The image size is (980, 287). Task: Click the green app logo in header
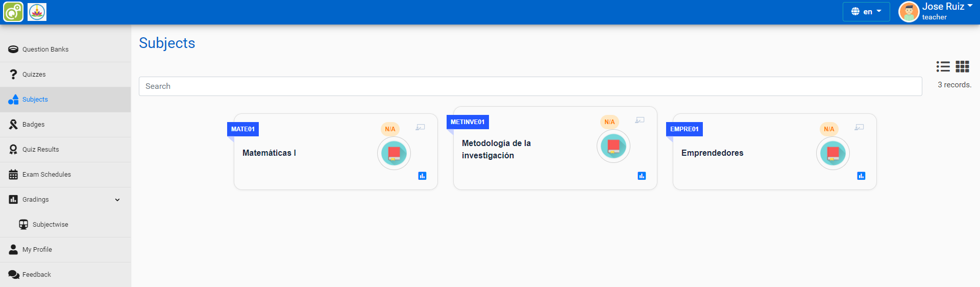click(x=13, y=12)
